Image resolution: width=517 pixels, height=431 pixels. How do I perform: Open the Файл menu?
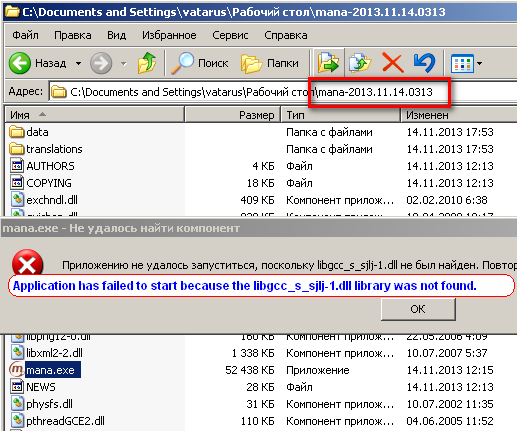pyautogui.click(x=25, y=35)
